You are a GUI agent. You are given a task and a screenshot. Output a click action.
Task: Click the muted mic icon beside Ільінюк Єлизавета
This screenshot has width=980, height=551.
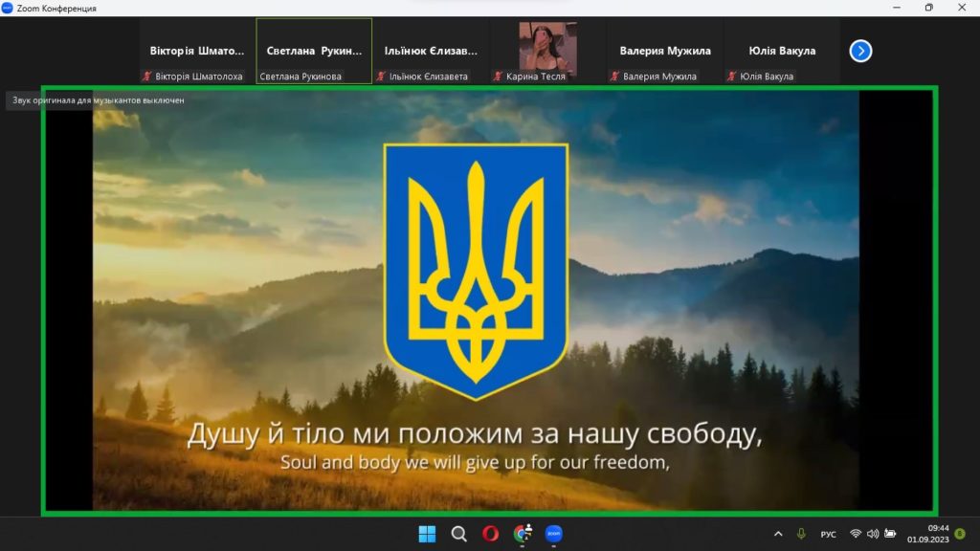click(x=381, y=77)
